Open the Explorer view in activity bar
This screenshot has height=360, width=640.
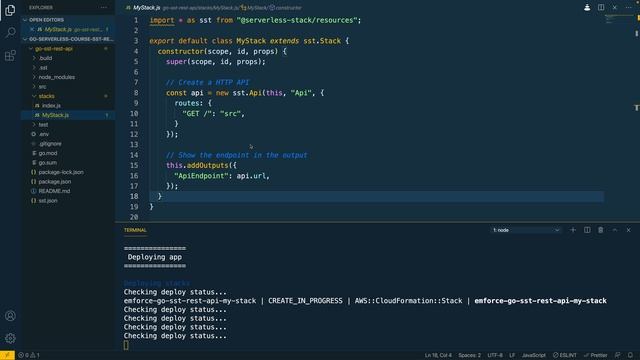[10, 10]
